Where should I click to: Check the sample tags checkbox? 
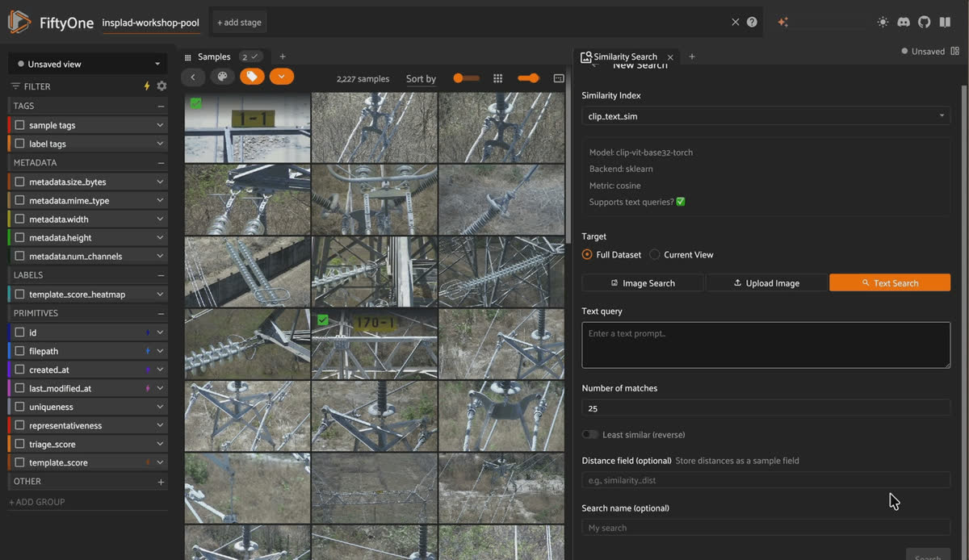pos(20,125)
